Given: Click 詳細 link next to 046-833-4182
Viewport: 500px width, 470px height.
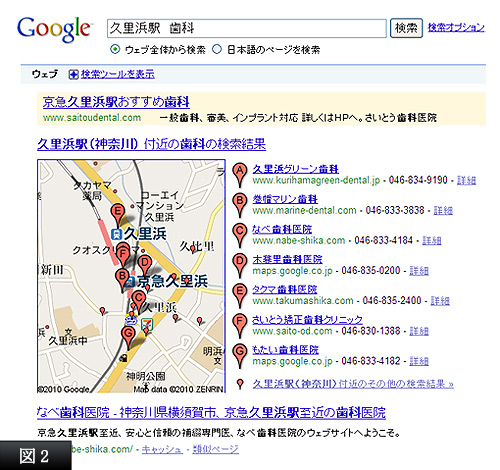Looking at the screenshot, I should click(x=419, y=361).
